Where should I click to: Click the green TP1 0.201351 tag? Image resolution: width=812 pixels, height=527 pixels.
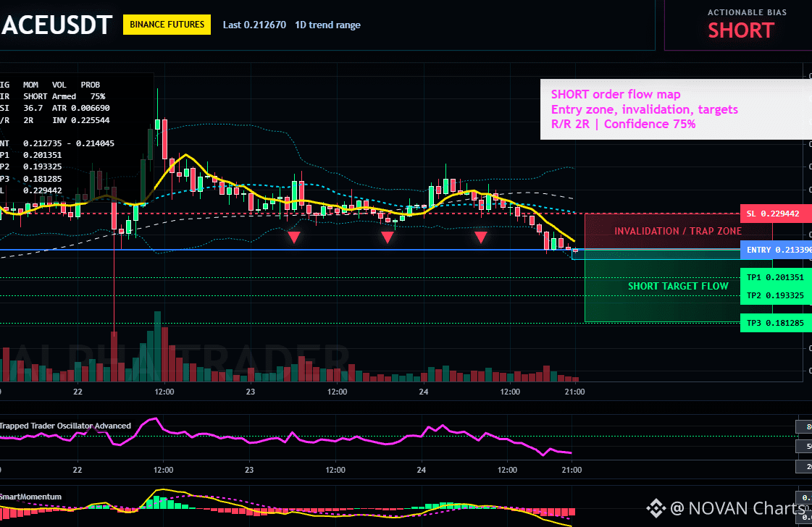click(776, 277)
